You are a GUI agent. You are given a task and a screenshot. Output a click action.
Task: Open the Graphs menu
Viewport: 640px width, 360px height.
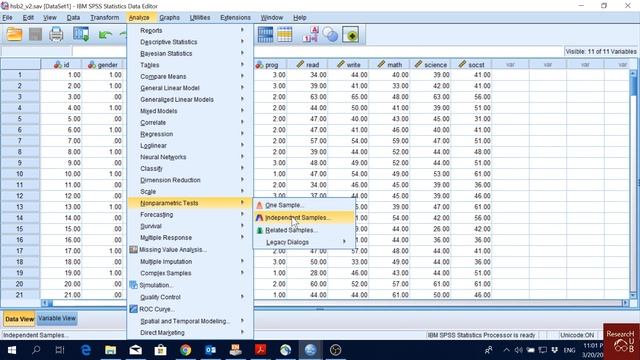(x=169, y=18)
